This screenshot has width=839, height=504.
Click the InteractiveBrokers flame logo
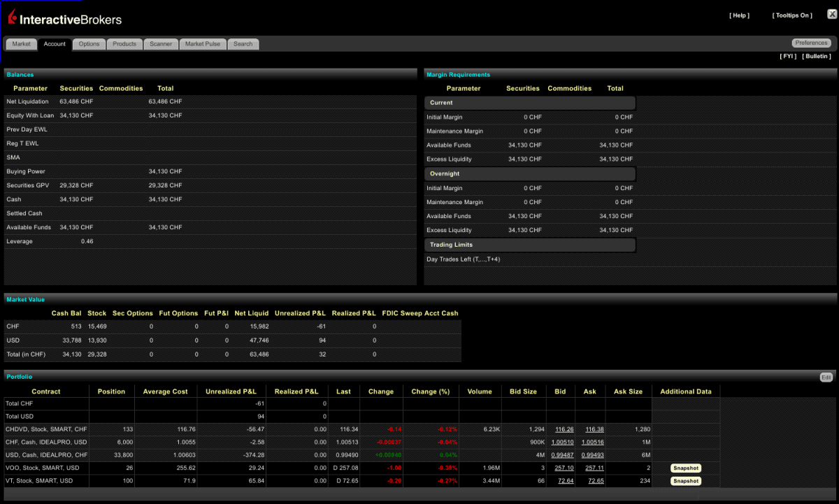click(x=12, y=17)
